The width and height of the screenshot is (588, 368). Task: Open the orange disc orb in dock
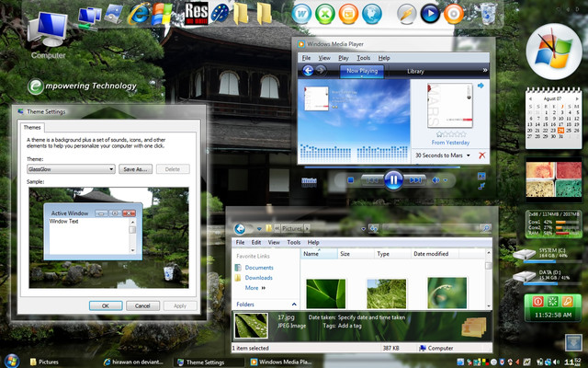pyautogui.click(x=454, y=14)
